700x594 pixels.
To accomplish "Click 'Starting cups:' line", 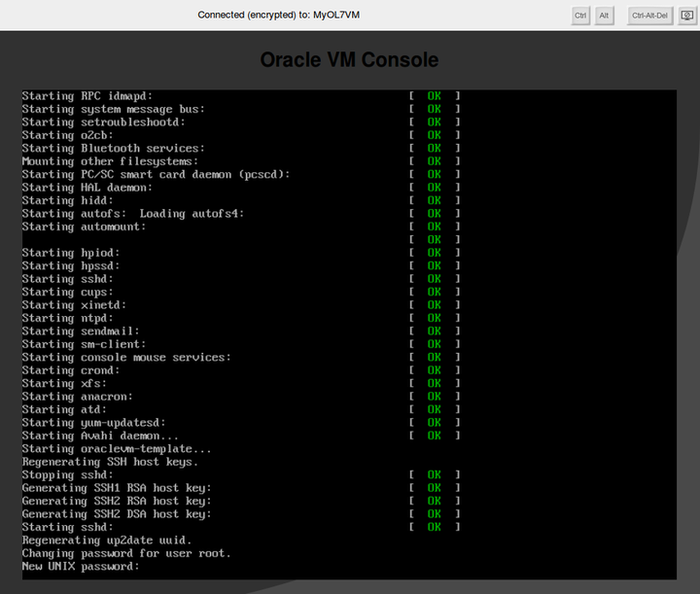I will pos(68,292).
